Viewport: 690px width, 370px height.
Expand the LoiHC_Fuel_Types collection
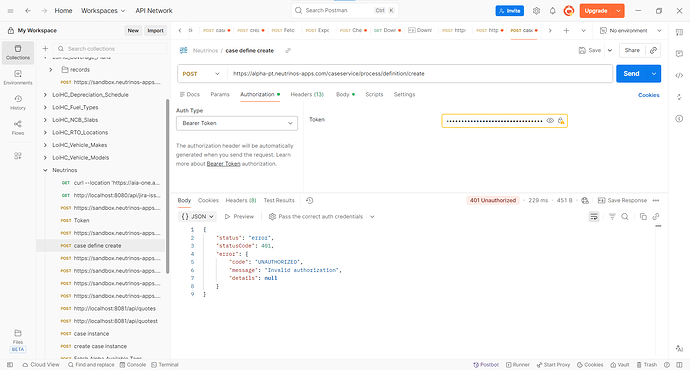[45, 107]
